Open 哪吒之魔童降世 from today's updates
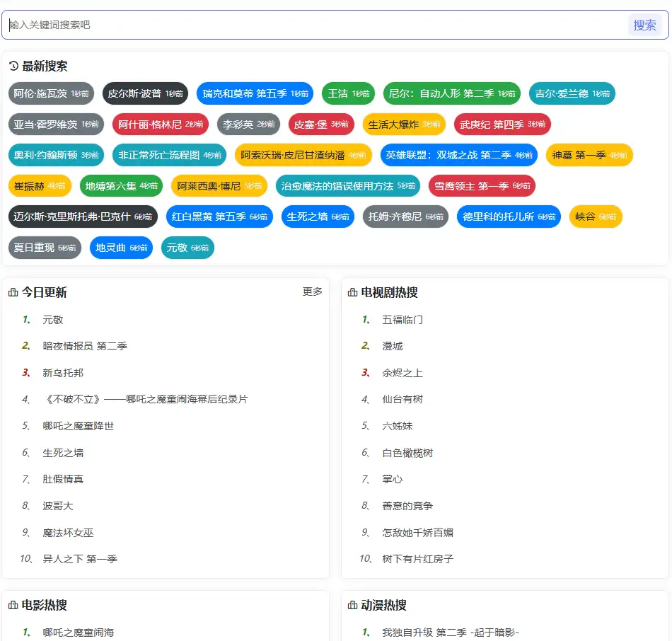672x641 pixels. coord(78,426)
